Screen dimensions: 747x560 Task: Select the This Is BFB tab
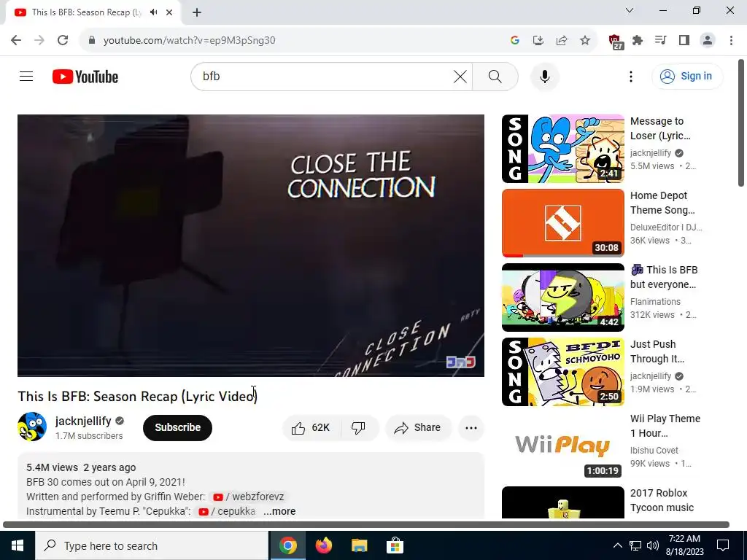(x=93, y=12)
